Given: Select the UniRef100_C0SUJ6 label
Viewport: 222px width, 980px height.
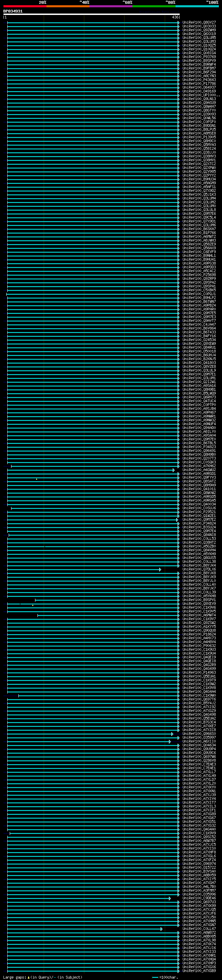Looking at the screenshot, I should 199,508.
